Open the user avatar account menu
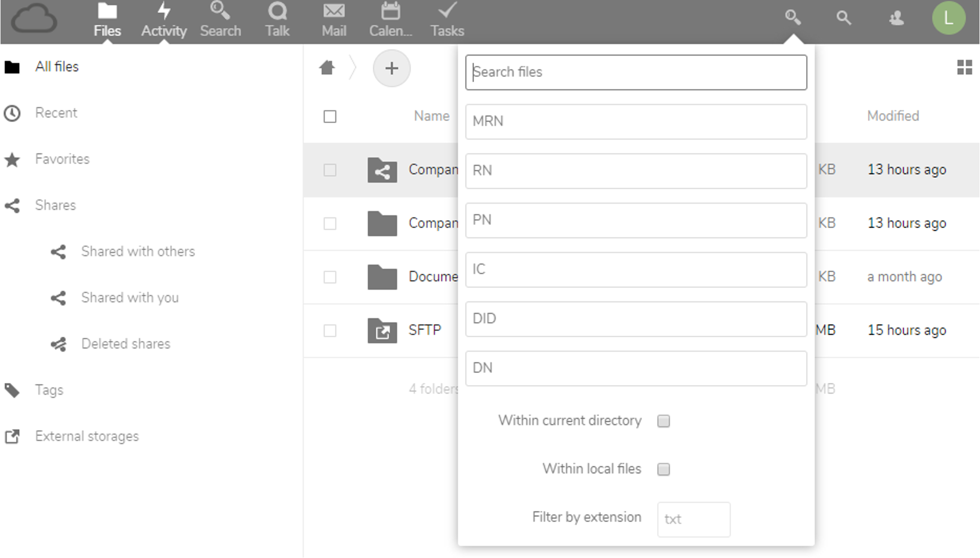 (948, 19)
